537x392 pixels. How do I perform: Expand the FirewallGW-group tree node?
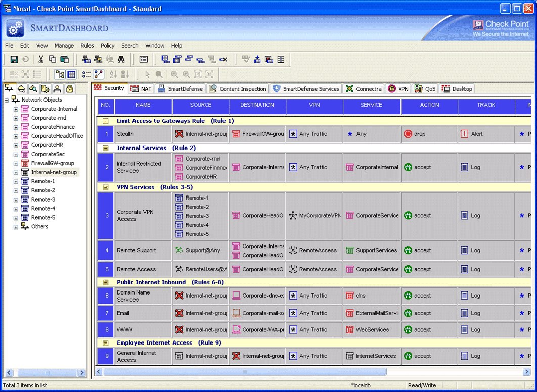point(16,164)
